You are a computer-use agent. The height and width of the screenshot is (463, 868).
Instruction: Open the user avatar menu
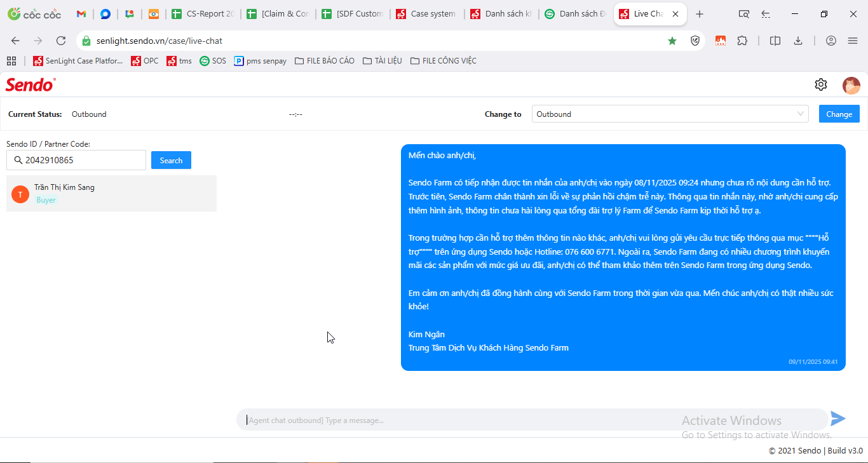[x=851, y=85]
